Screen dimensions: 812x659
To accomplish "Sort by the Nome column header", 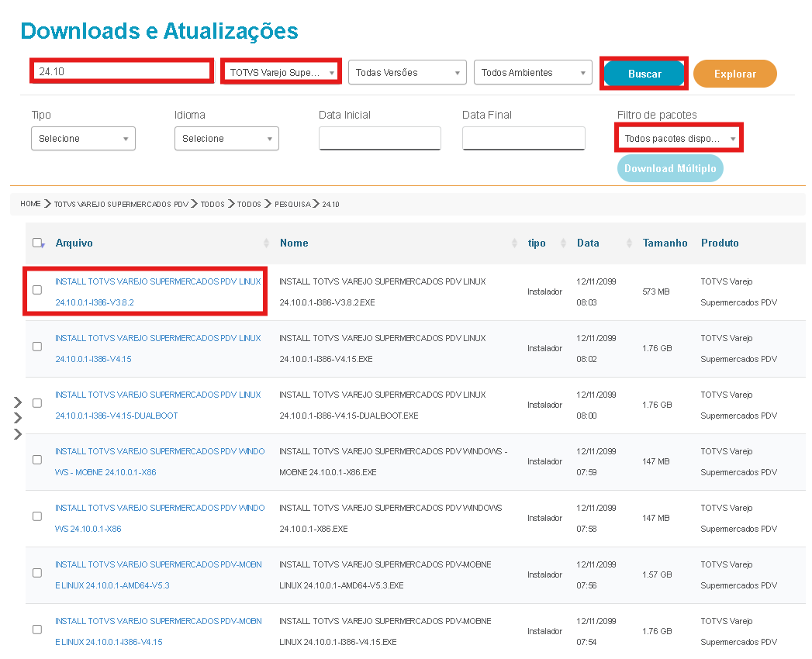I will point(294,243).
